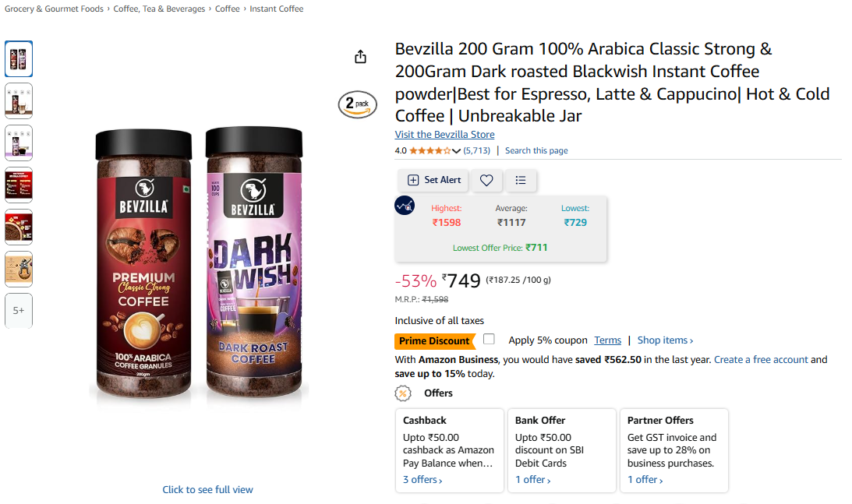Click to see full view link
The image size is (852, 504).
[x=207, y=489]
